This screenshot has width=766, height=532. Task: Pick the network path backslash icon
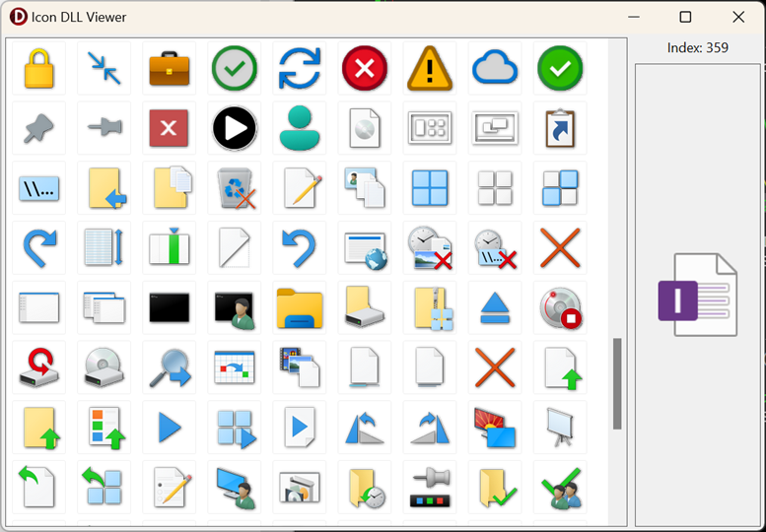(x=39, y=188)
